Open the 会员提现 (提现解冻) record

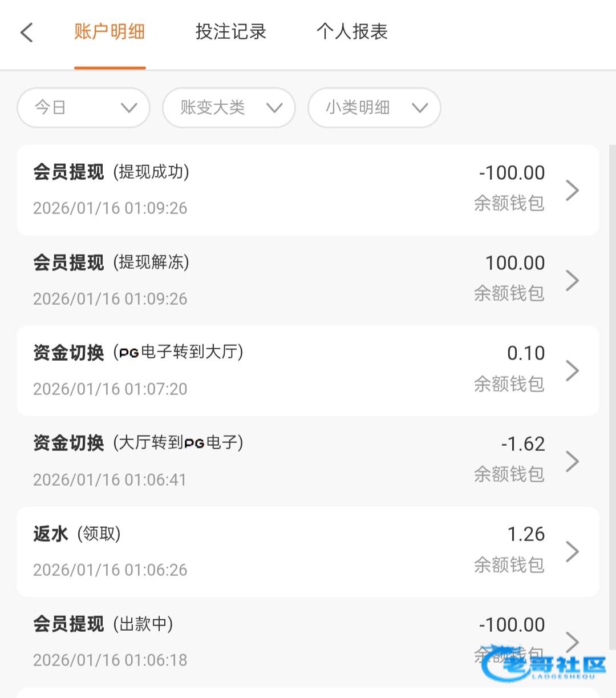point(228,280)
